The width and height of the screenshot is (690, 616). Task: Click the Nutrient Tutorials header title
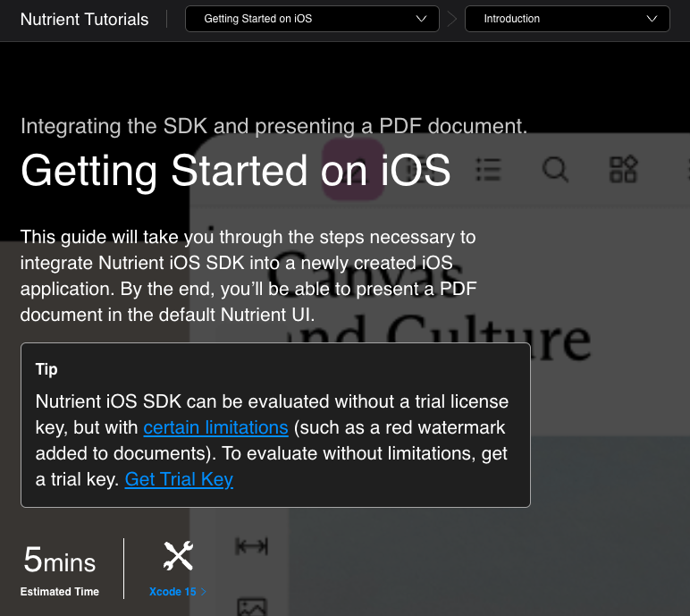point(84,19)
